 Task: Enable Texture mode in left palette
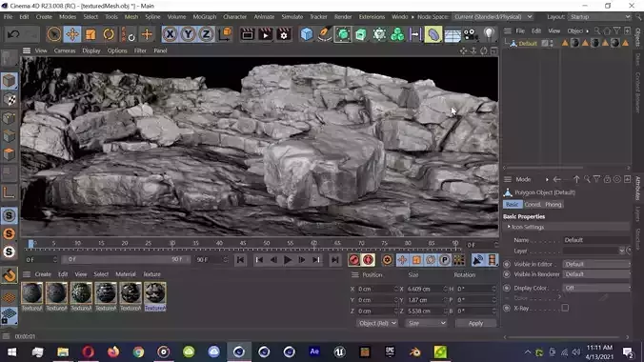coord(9,100)
